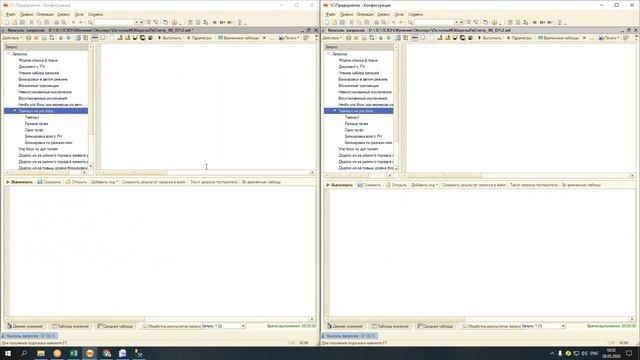Click Open file icon in left window toolbar
The width and height of the screenshot is (640, 360).
(14, 22)
